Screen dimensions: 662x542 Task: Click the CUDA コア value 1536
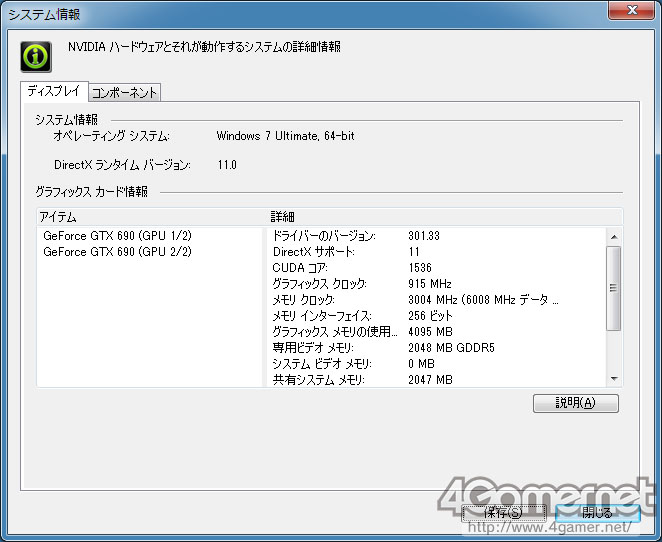click(x=420, y=268)
